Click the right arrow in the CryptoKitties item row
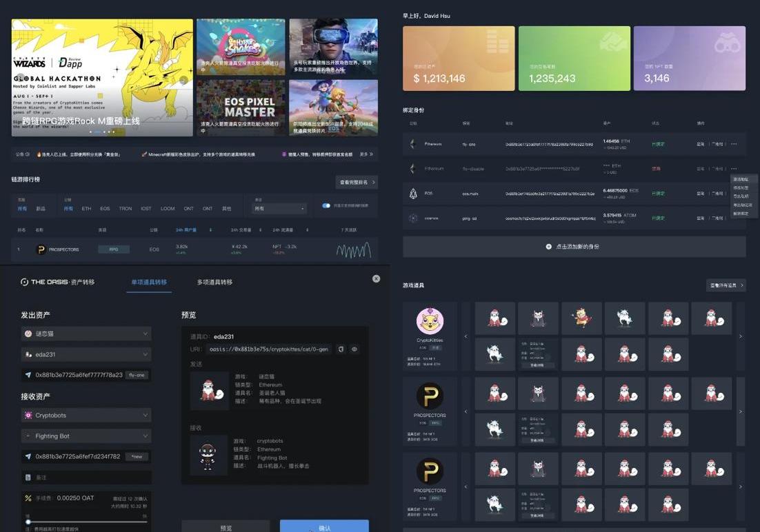760x532 pixels. 741,336
